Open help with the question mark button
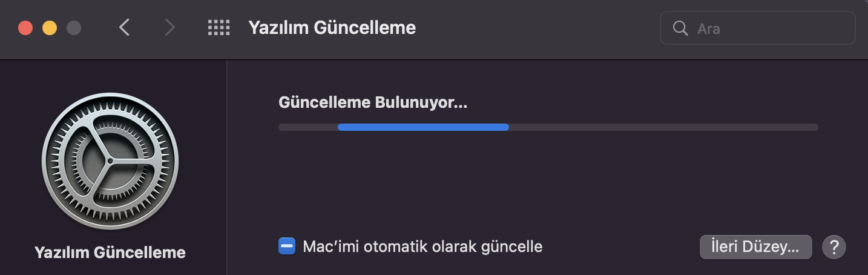Viewport: 868px width, 275px height. [x=833, y=247]
